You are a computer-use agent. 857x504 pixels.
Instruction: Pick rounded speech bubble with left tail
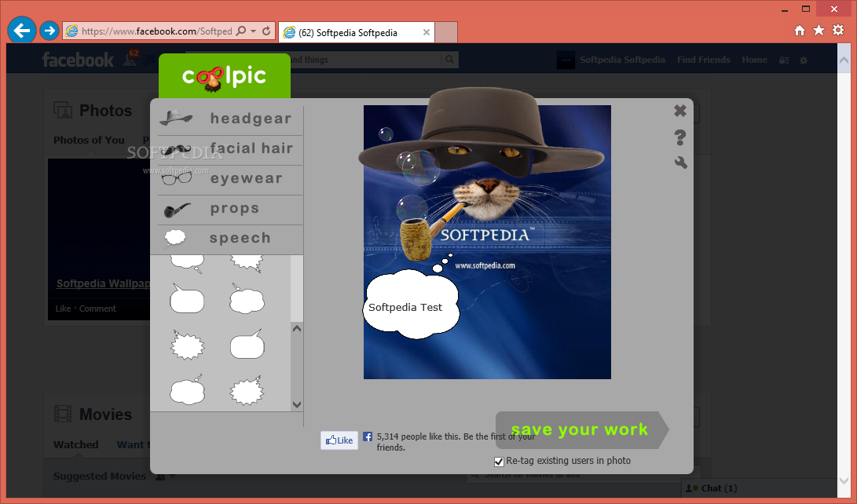(x=187, y=298)
